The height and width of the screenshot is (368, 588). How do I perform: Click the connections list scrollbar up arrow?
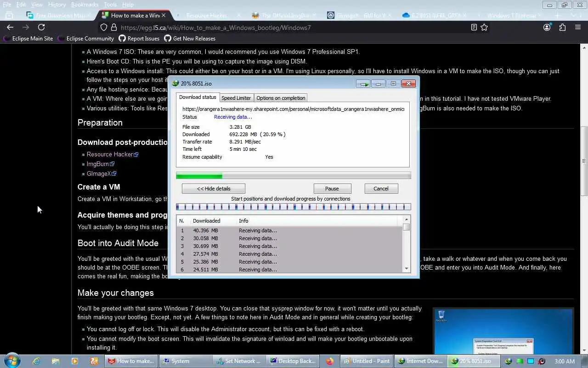(406, 219)
